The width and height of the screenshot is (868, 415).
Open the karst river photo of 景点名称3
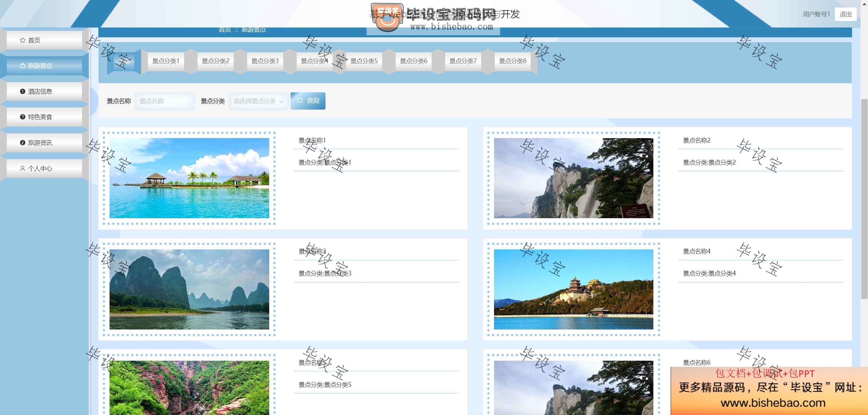tap(189, 289)
